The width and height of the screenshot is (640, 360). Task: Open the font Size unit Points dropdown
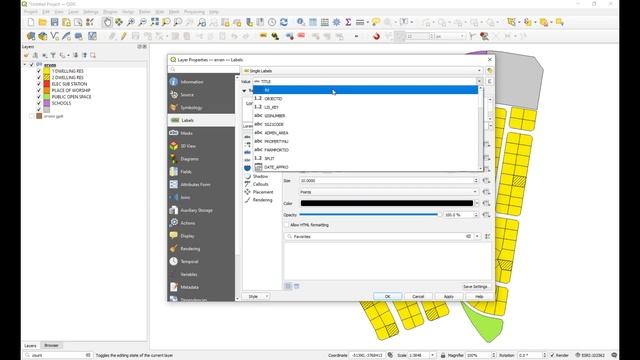coord(389,192)
